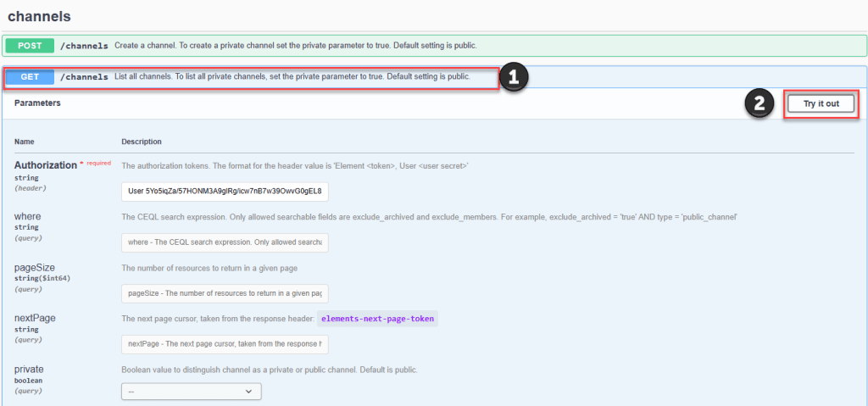This screenshot has width=868, height=406.
Task: Click the blue GET method badge
Action: click(30, 77)
